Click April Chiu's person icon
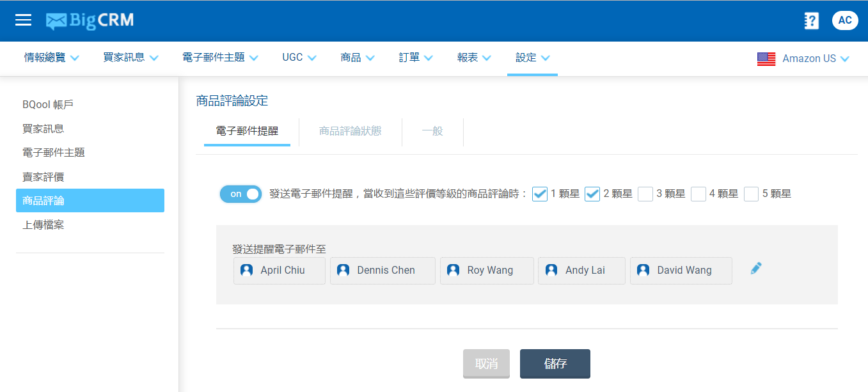868x392 pixels. [x=246, y=270]
